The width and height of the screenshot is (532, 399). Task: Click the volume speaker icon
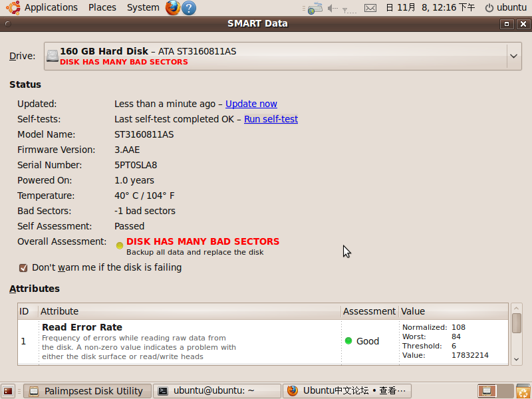[x=332, y=8]
